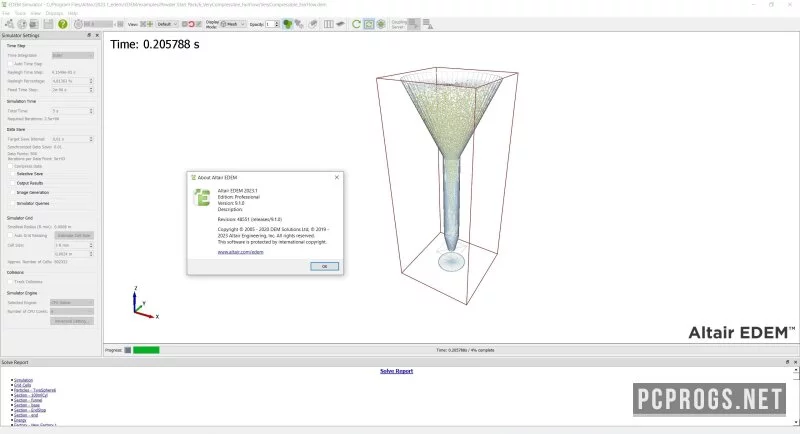
Task: Open the Energy report link
Action: [x=20, y=420]
